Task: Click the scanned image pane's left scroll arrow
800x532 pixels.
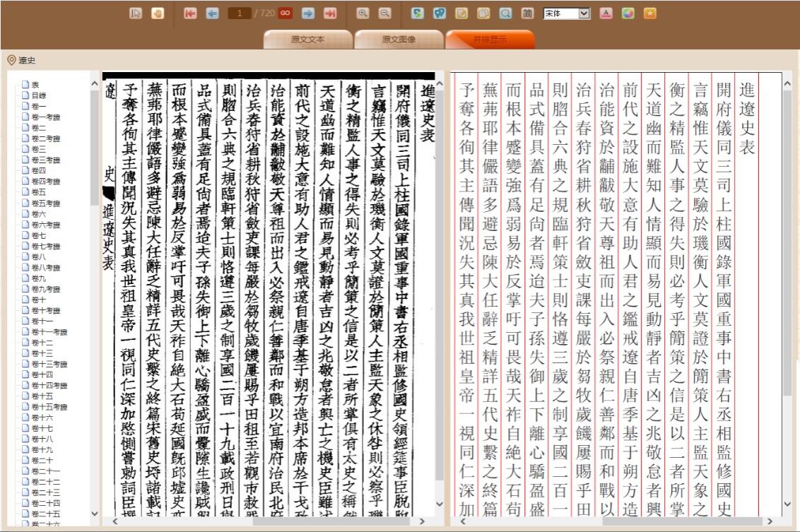Action: tap(114, 521)
